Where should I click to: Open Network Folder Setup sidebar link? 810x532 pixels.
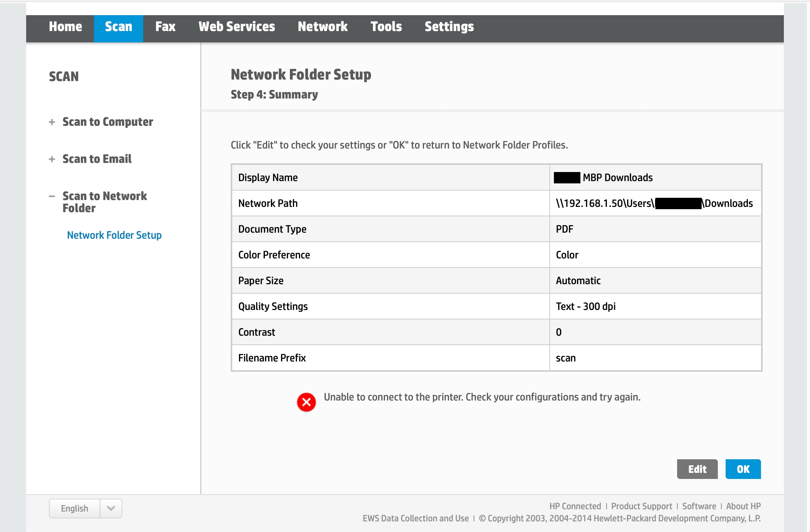pos(114,235)
